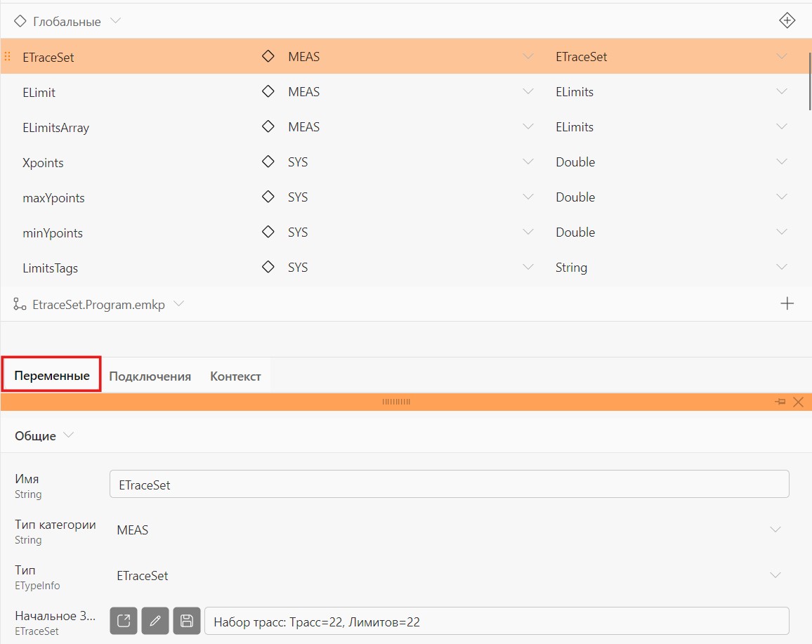The width and height of the screenshot is (812, 644).
Task: Select the Переменные tab
Action: [x=52, y=375]
